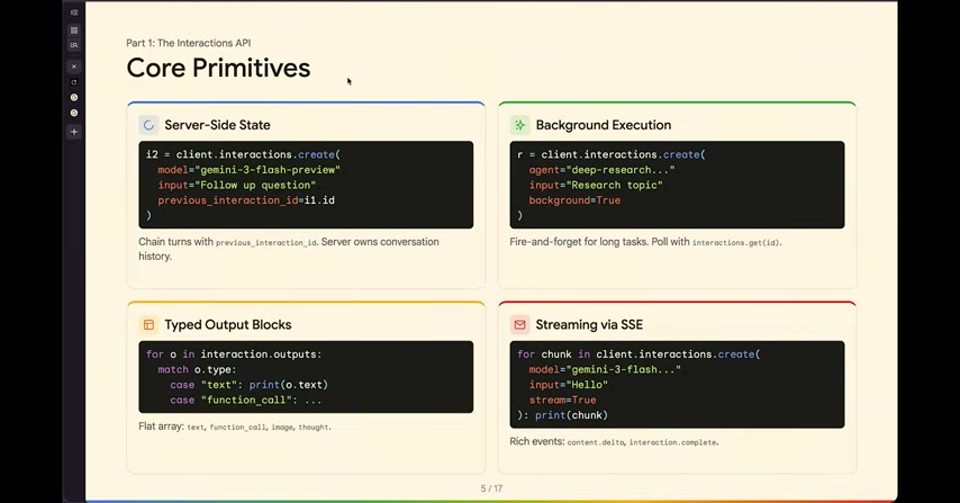Close the active tab with the X
The height and width of the screenshot is (503, 960).
(x=74, y=67)
